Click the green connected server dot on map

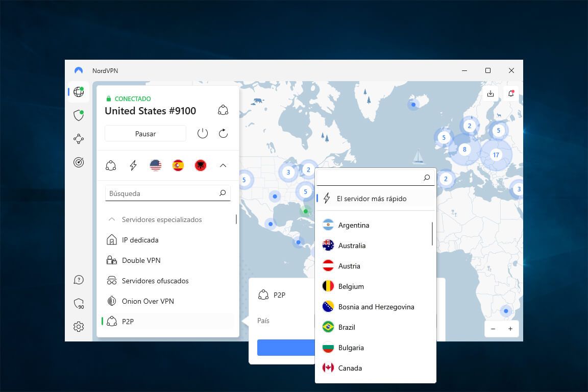click(306, 211)
